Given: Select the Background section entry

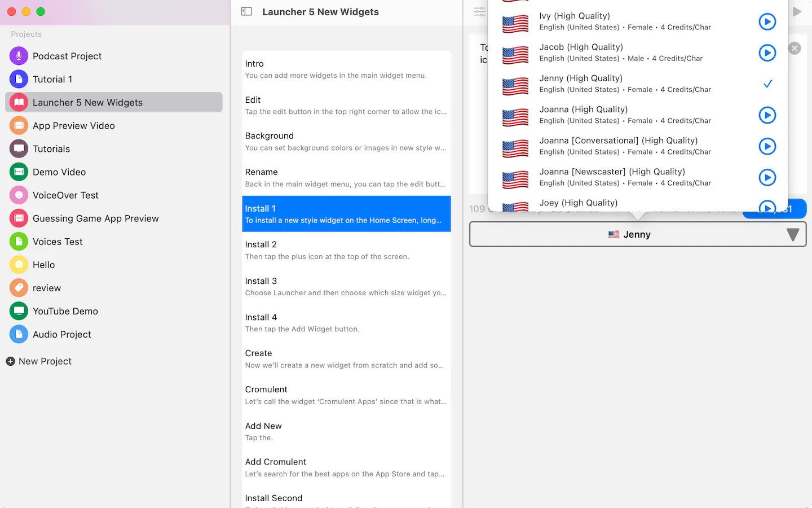Looking at the screenshot, I should [346, 142].
